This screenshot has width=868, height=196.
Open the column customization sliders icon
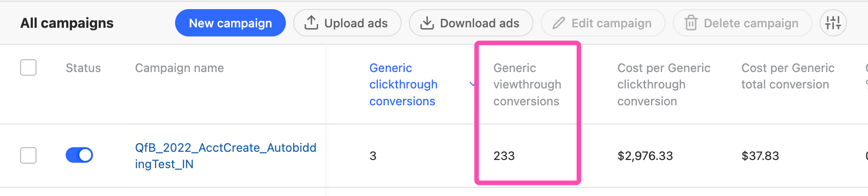(x=833, y=23)
